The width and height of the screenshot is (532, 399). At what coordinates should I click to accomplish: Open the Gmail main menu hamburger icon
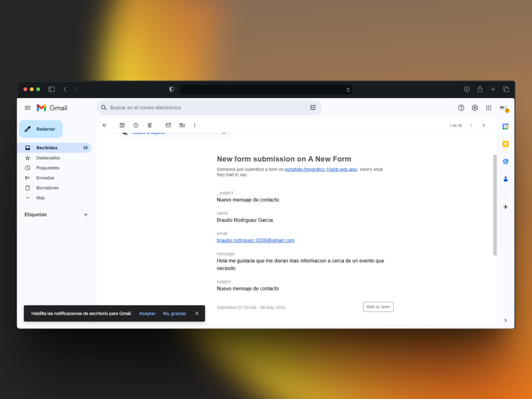27,108
